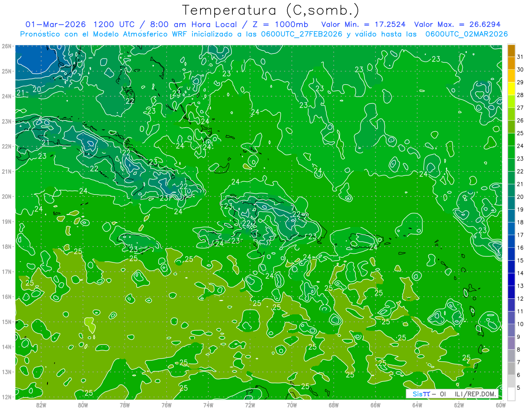
Task: Click the 70W longitude axis label
Action: [x=292, y=404]
